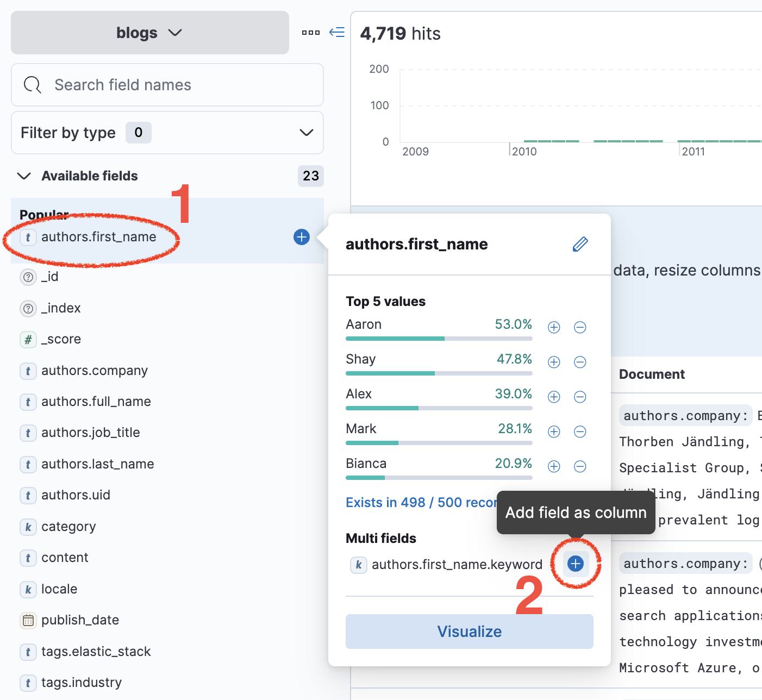
Task: Filter for value Mark with its plus icon
Action: 554,432
